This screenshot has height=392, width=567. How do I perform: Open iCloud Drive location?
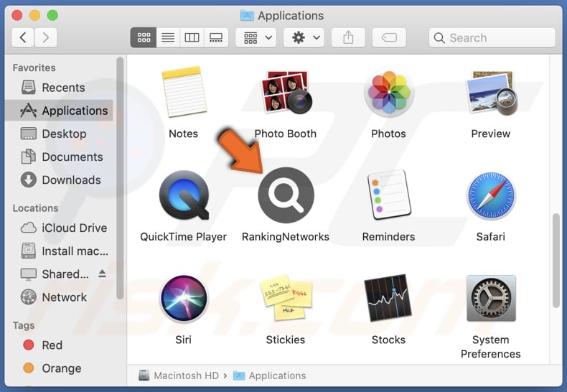click(60, 228)
